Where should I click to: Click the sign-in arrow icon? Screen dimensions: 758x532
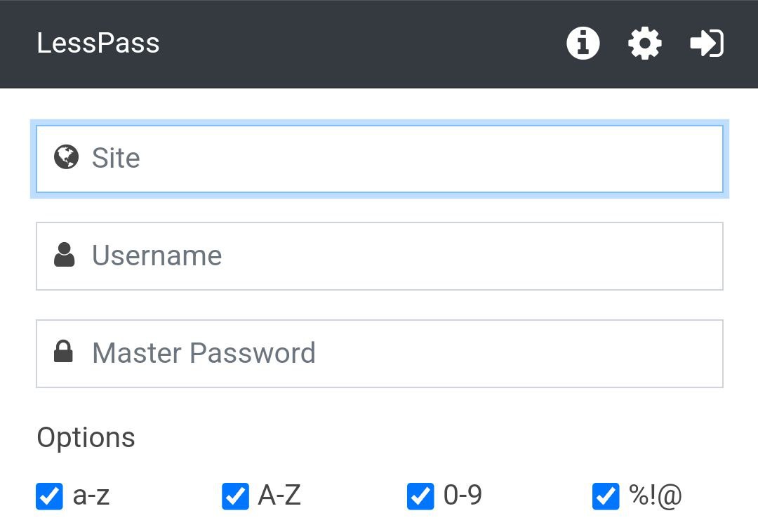(x=707, y=44)
